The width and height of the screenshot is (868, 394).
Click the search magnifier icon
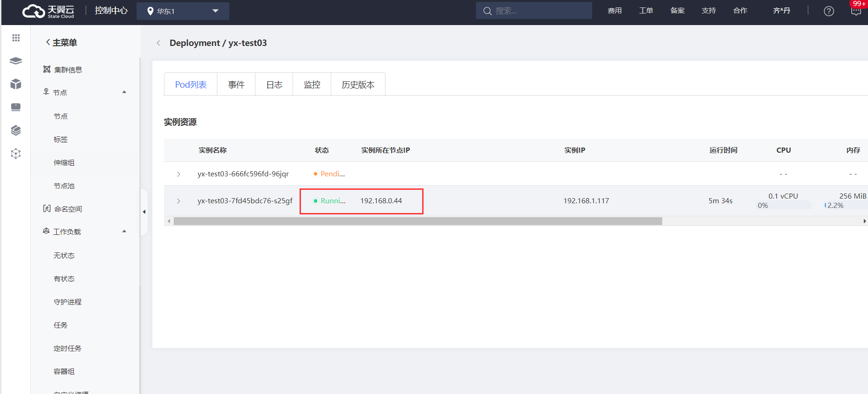[487, 11]
